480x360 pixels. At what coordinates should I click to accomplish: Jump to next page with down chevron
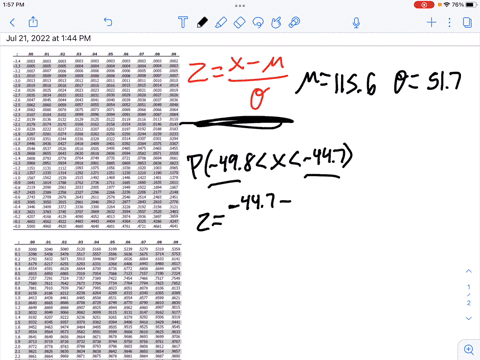point(469,318)
